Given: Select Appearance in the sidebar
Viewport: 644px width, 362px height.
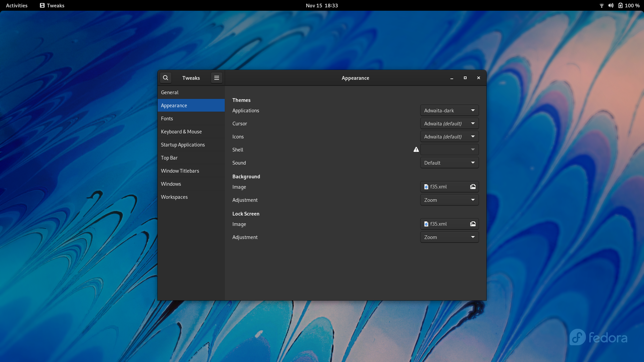Looking at the screenshot, I should point(191,105).
